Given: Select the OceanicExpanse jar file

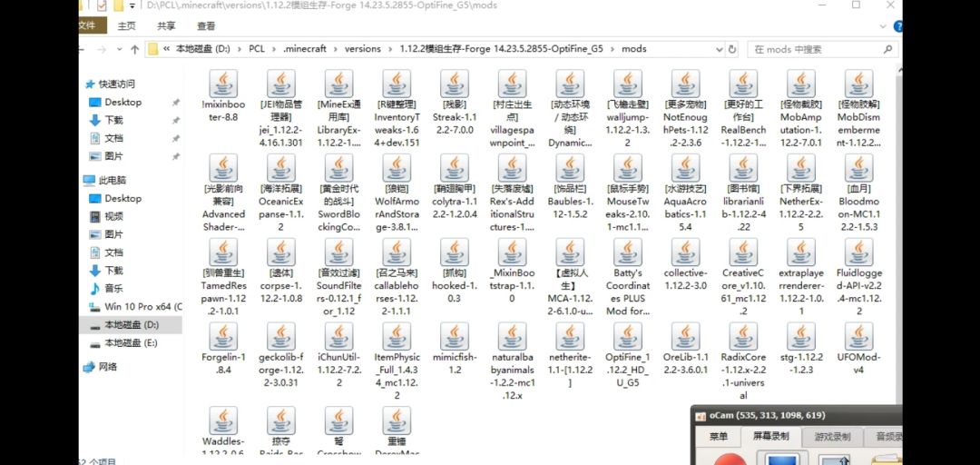Looking at the screenshot, I should coord(280,193).
